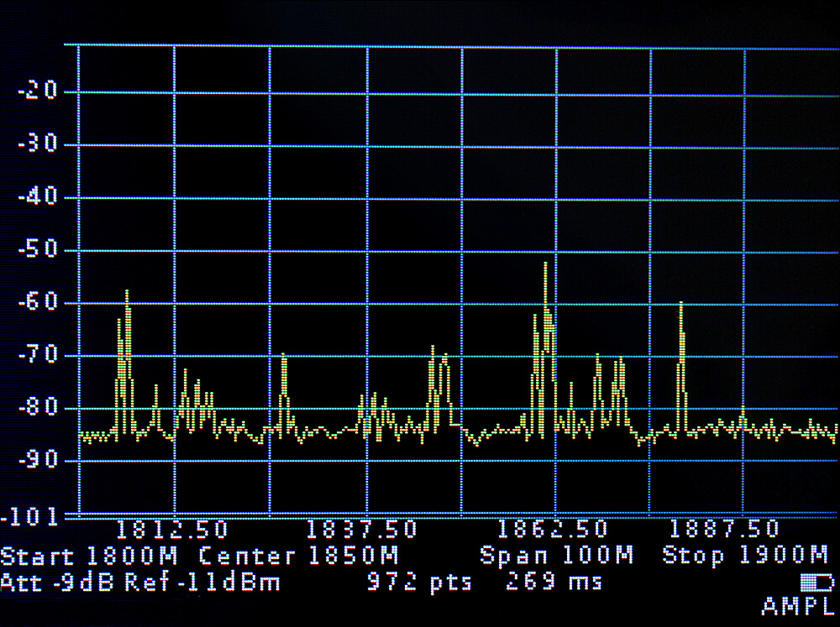Click the -50 amplitude axis label
This screenshot has width=840, height=627.
pos(37,249)
